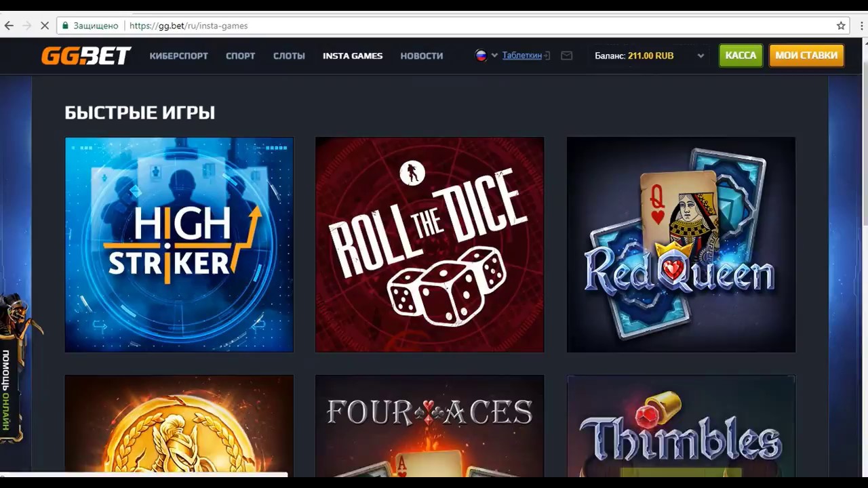The height and width of the screenshot is (488, 868).
Task: Open the messages envelope icon
Action: (x=567, y=56)
